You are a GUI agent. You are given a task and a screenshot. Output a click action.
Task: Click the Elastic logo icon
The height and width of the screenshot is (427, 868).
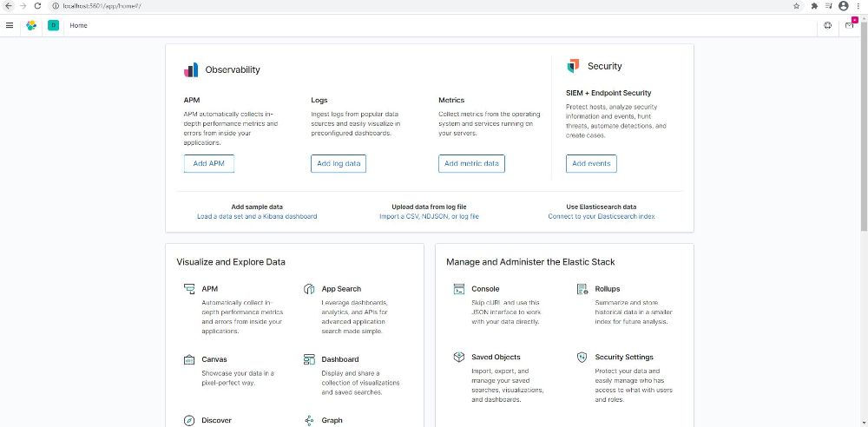31,25
